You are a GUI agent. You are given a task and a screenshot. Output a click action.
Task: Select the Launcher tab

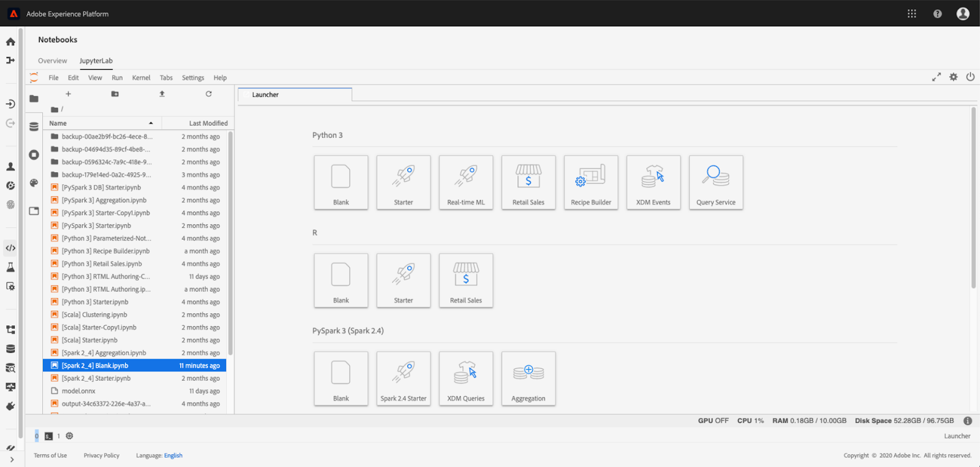[x=295, y=94]
